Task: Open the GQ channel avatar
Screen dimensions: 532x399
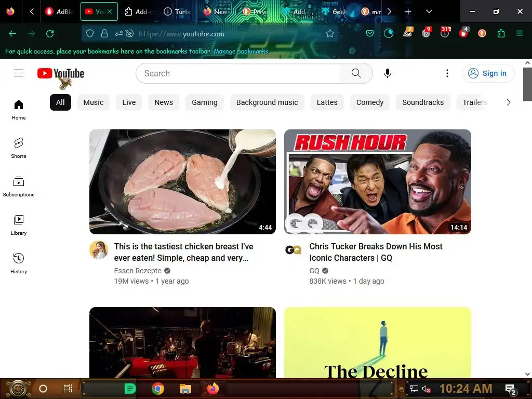Action: pos(293,250)
